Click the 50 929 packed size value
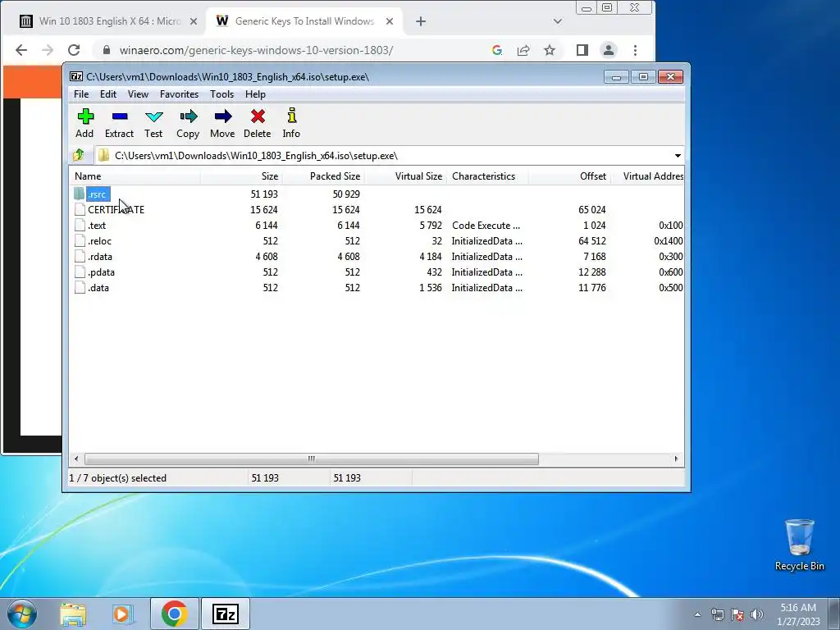Image resolution: width=840 pixels, height=630 pixels. pyautogui.click(x=346, y=194)
